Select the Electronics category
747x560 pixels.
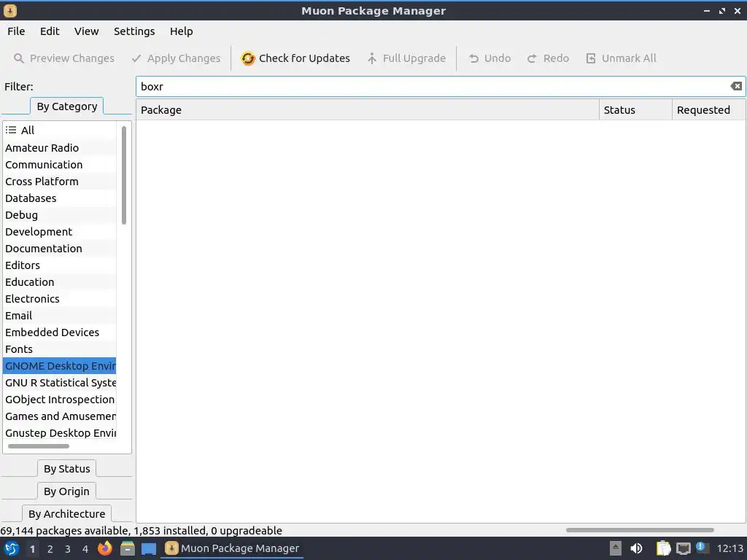(60, 298)
